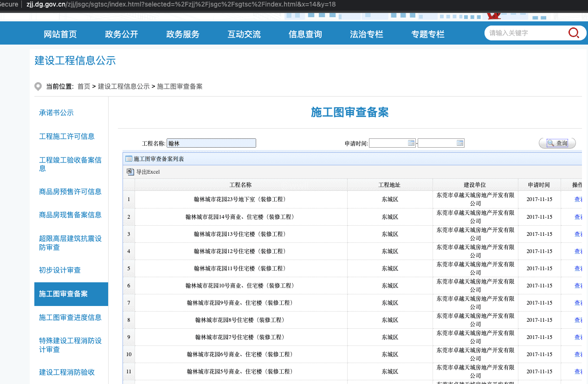Click the view link in row 10
The height and width of the screenshot is (384, 588).
click(x=579, y=354)
